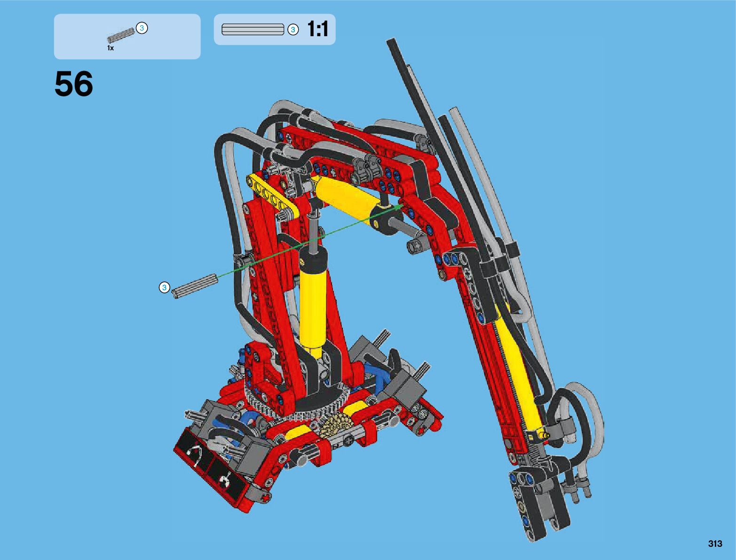The height and width of the screenshot is (560, 736).
Task: Click the 1x quantity label
Action: point(111,48)
